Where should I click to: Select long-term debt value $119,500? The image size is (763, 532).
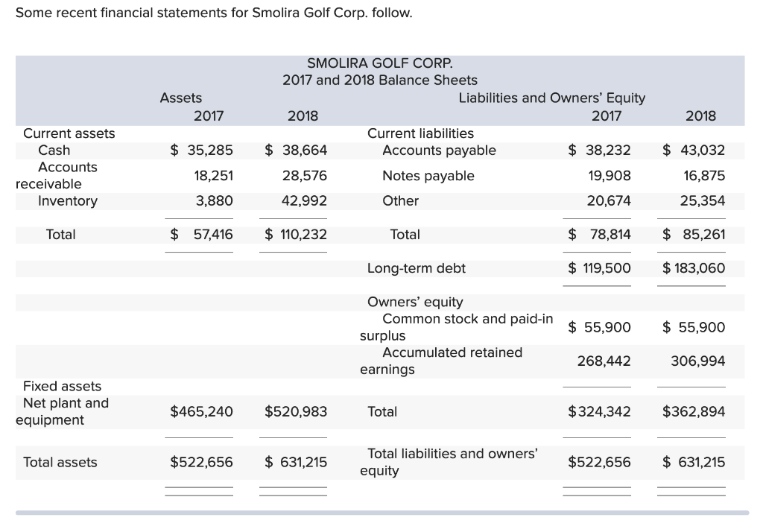point(600,268)
